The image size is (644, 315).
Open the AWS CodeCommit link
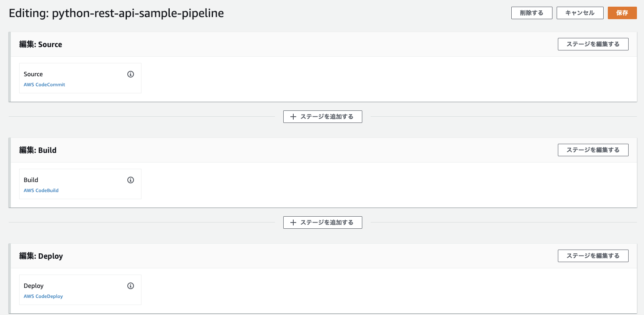(x=45, y=85)
